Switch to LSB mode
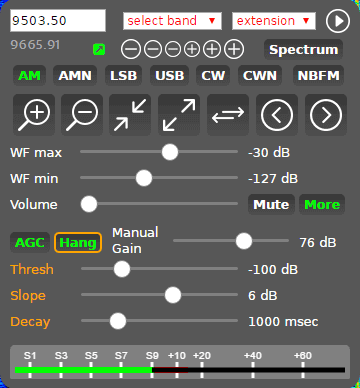This screenshot has height=388, width=360. point(124,76)
